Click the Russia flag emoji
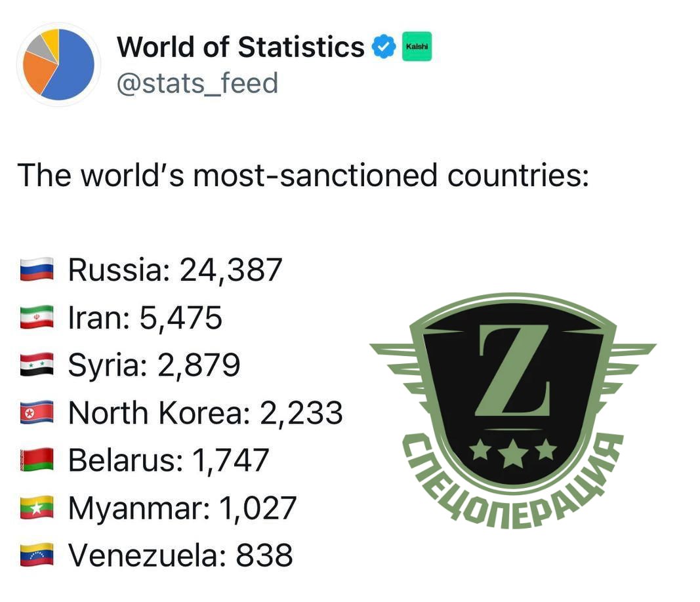Viewport: 700px width, 602px height. 37,269
